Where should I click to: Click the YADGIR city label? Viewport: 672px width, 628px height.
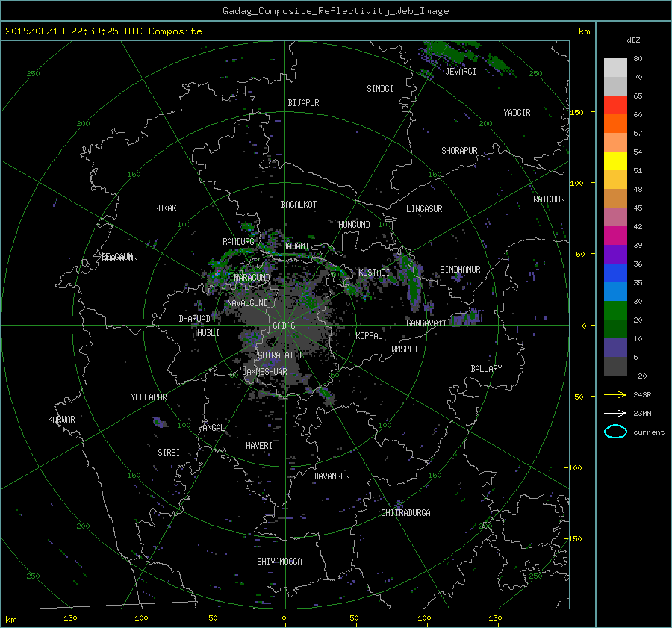coord(517,113)
